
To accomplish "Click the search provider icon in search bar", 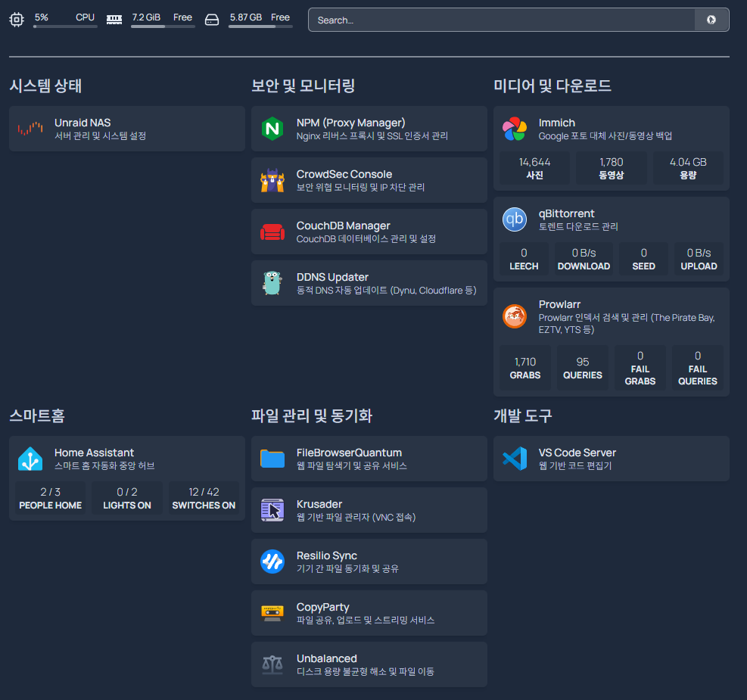I will point(711,20).
